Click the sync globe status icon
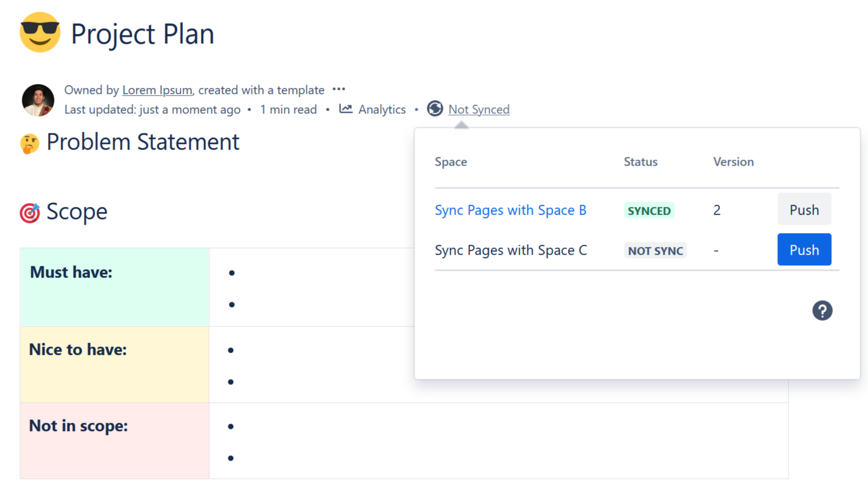 [x=435, y=109]
